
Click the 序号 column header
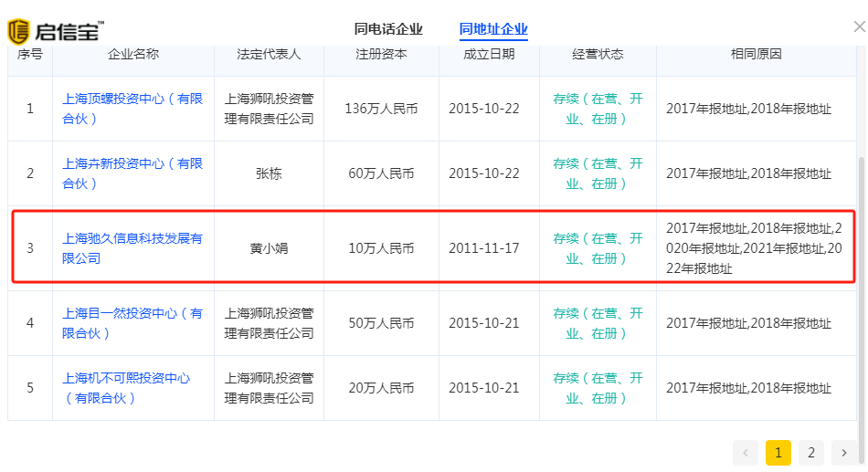(x=30, y=54)
